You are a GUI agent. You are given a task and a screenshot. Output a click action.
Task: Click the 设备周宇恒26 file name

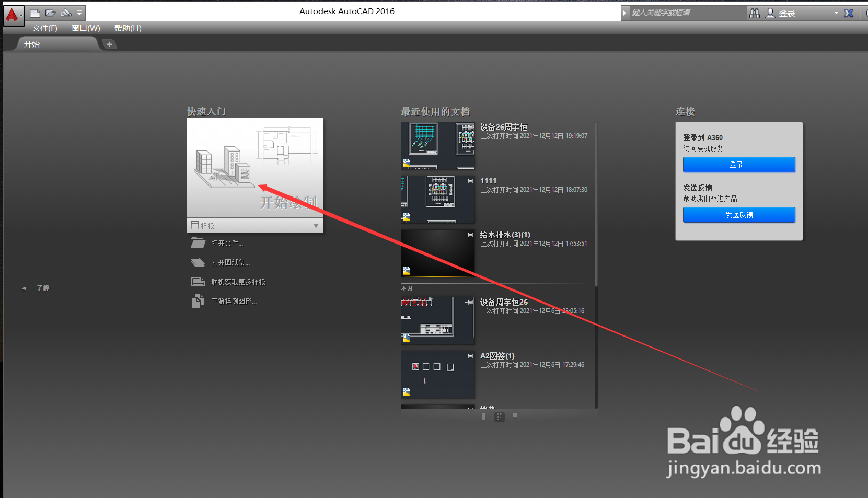(x=504, y=302)
